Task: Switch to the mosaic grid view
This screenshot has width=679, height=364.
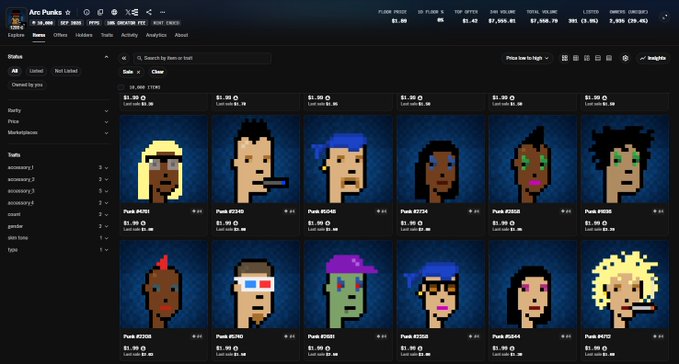Action: tap(587, 58)
